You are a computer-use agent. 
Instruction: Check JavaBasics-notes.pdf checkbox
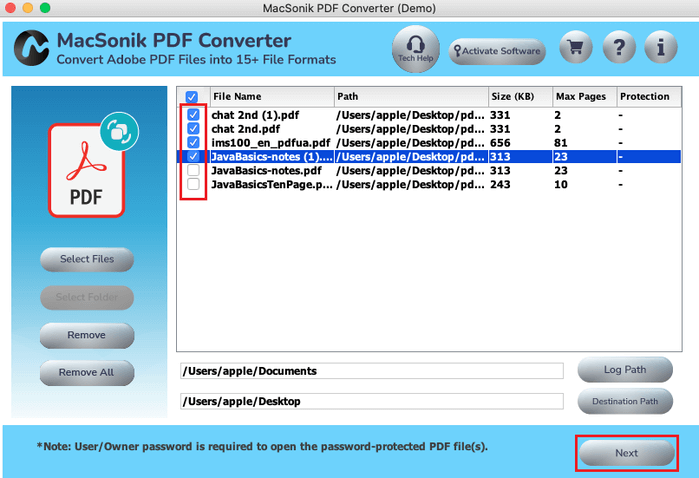(193, 170)
